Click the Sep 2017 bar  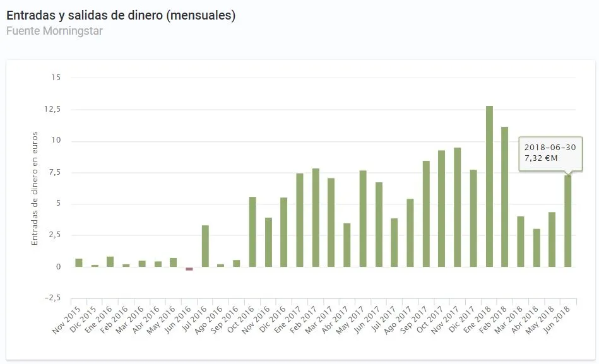point(426,214)
